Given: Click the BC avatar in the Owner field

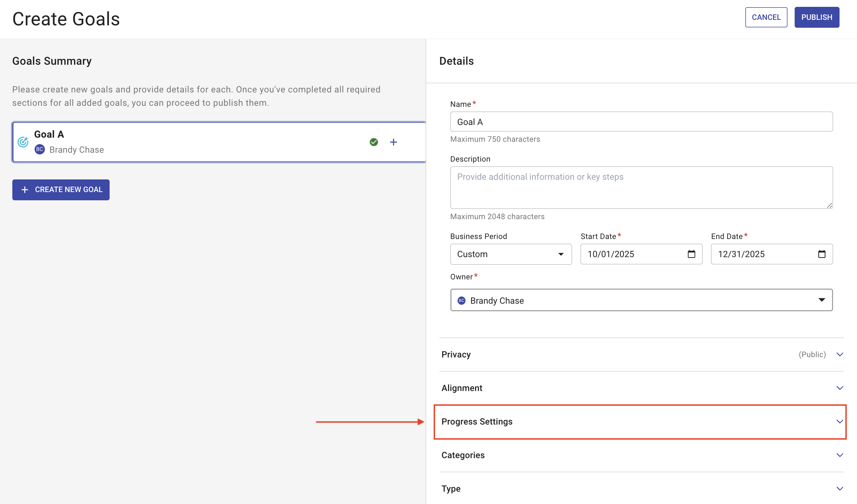Looking at the screenshot, I should pos(461,300).
